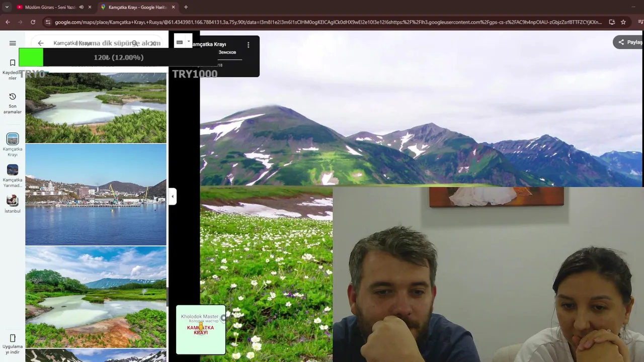
Task: Click the Kamçatka Krayı minimap
Action: (201, 329)
